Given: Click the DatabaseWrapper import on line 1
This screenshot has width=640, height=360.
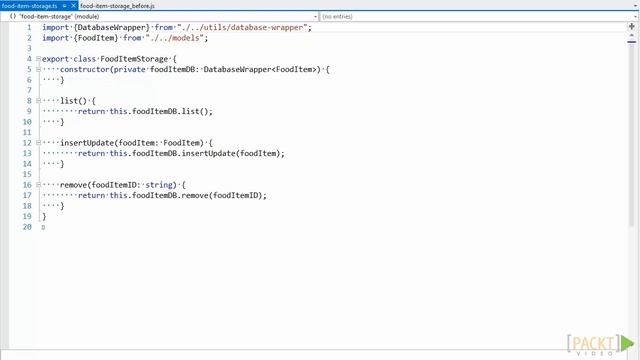Looking at the screenshot, I should [x=112, y=27].
